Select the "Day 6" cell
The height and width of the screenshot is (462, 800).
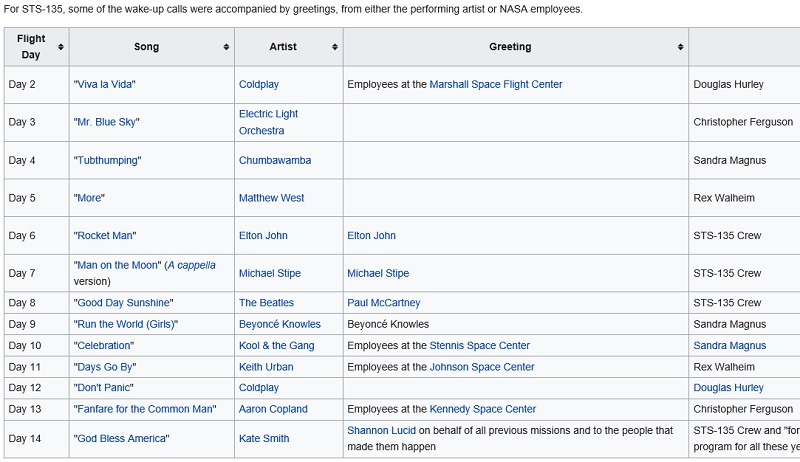[37, 236]
